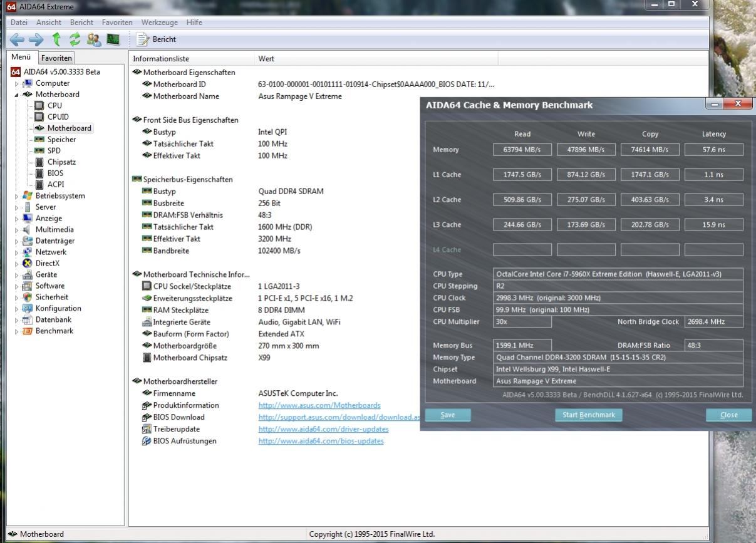This screenshot has width=756, height=543.
Task: Open the support.asus.com BIOS download link
Action: 339,417
